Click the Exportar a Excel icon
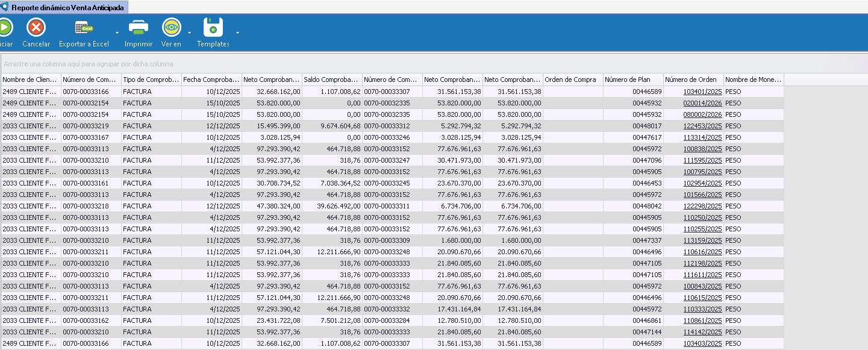Viewport: 868px width, 350px height. (x=84, y=28)
